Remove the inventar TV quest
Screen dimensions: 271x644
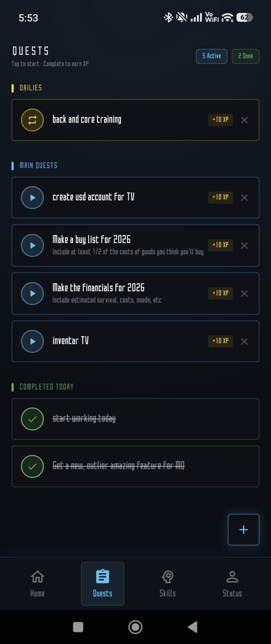click(244, 341)
